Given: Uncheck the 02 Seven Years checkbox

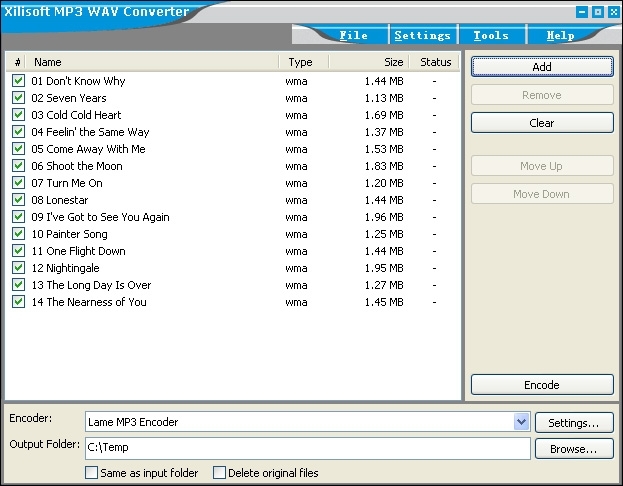Looking at the screenshot, I should [18, 98].
